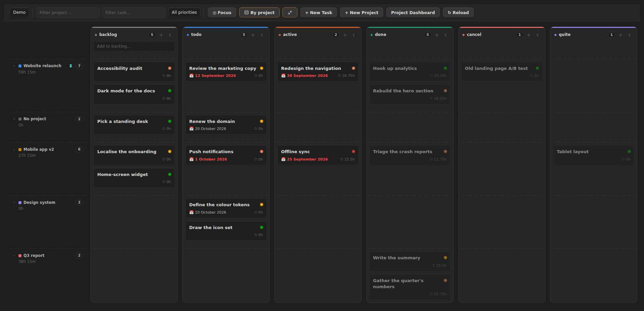Toggle Focus mode
This screenshot has width=644, height=311.
pyautogui.click(x=222, y=12)
